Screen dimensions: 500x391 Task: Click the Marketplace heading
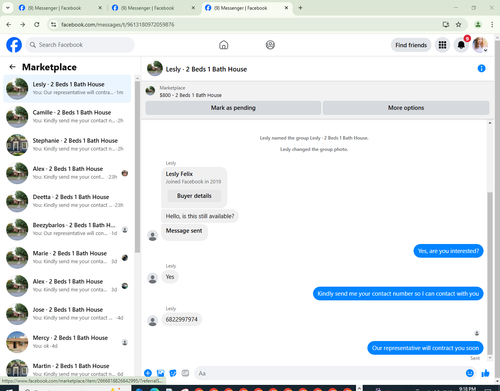49,67
